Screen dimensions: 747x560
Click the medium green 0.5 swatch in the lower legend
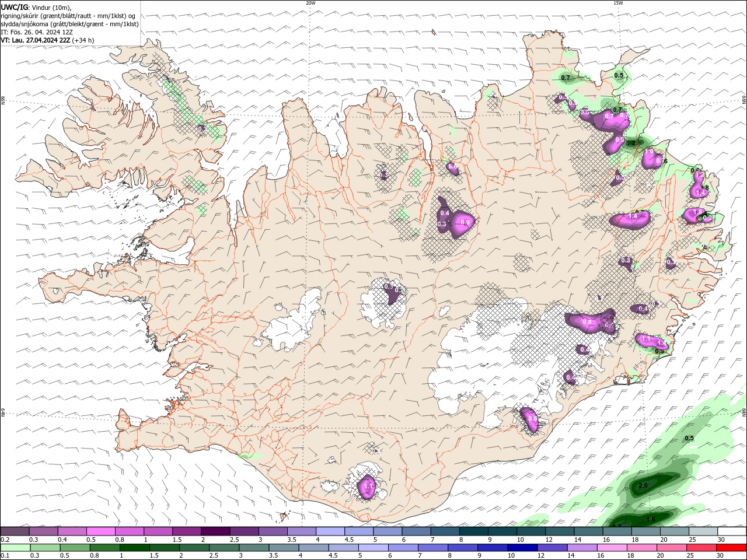click(x=75, y=548)
